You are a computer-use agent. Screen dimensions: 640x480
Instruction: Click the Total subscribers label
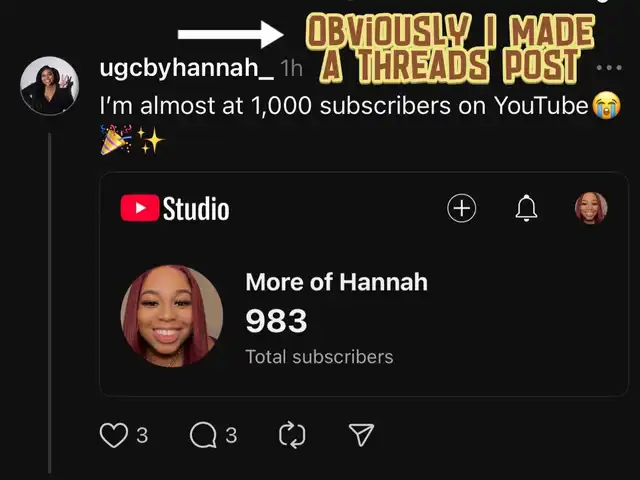(319, 357)
